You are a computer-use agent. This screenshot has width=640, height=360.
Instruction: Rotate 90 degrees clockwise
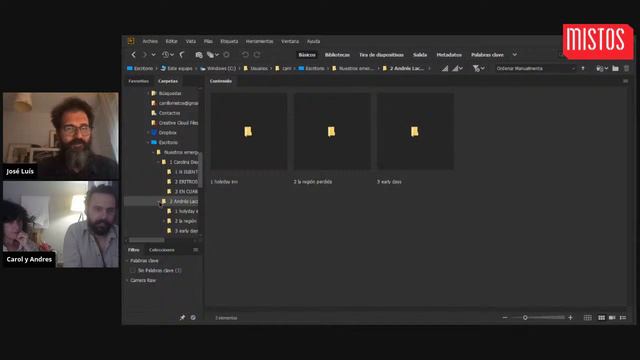click(257, 55)
